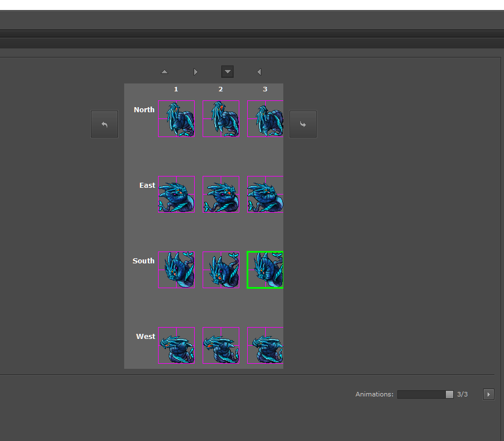
Task: Click the left-pointing direction arrow icon
Action: point(259,72)
